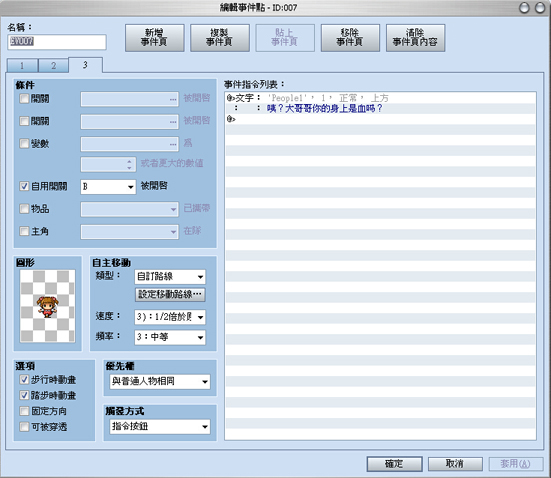Open the 優先權 priority dropdown
The width and height of the screenshot is (551, 478).
160,382
